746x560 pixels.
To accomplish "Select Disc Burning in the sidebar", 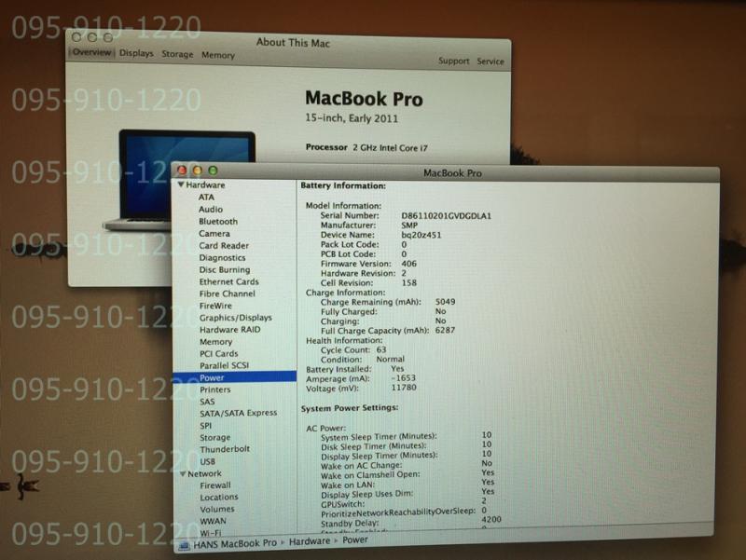I will coord(225,269).
